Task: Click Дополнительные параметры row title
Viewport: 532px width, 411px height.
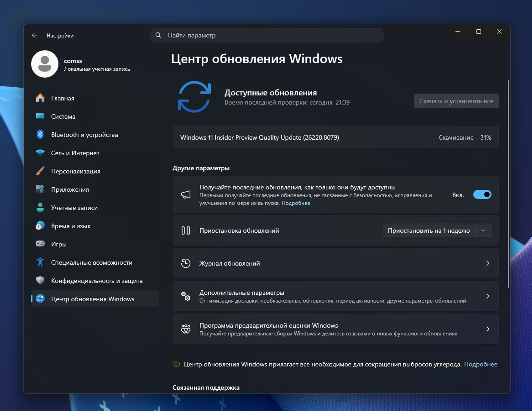Action: click(242, 293)
